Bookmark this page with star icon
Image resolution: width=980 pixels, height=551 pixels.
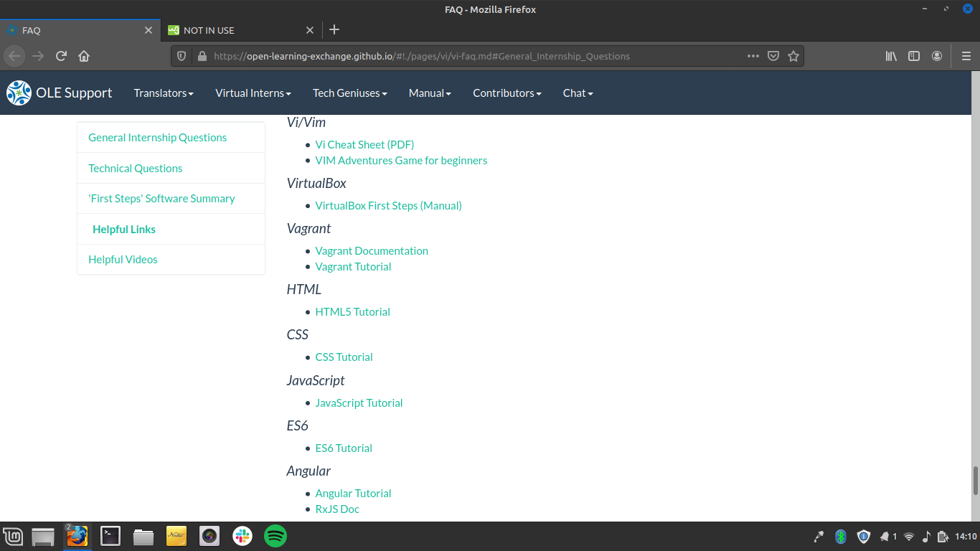tap(793, 56)
